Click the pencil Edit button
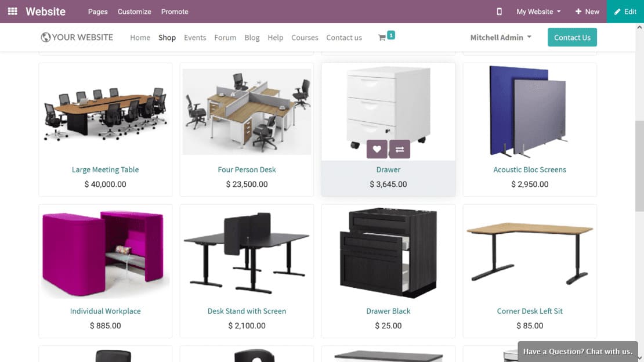Viewport: 644px width, 362px height. pos(625,12)
